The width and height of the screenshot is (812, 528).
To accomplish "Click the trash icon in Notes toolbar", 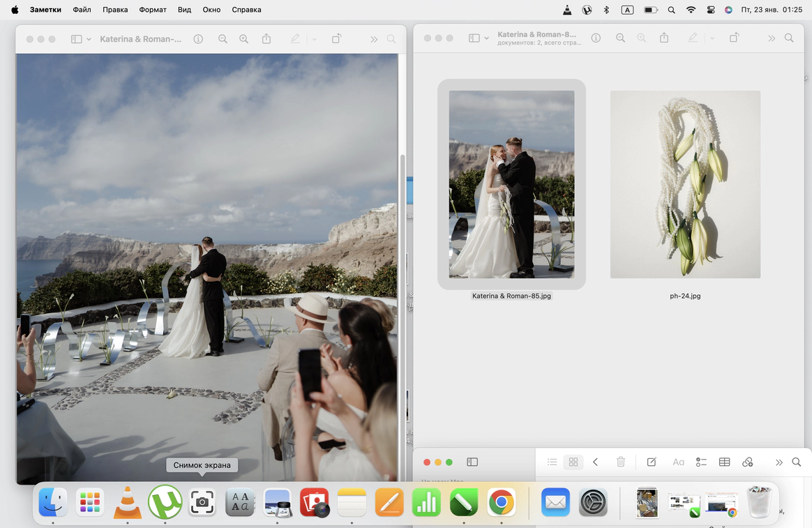I will pyautogui.click(x=621, y=462).
